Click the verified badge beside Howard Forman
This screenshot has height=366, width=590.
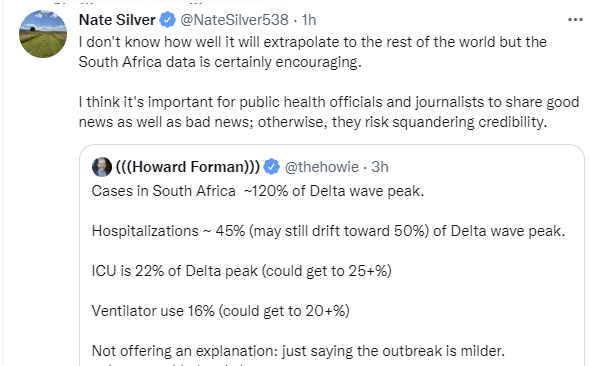coord(271,167)
